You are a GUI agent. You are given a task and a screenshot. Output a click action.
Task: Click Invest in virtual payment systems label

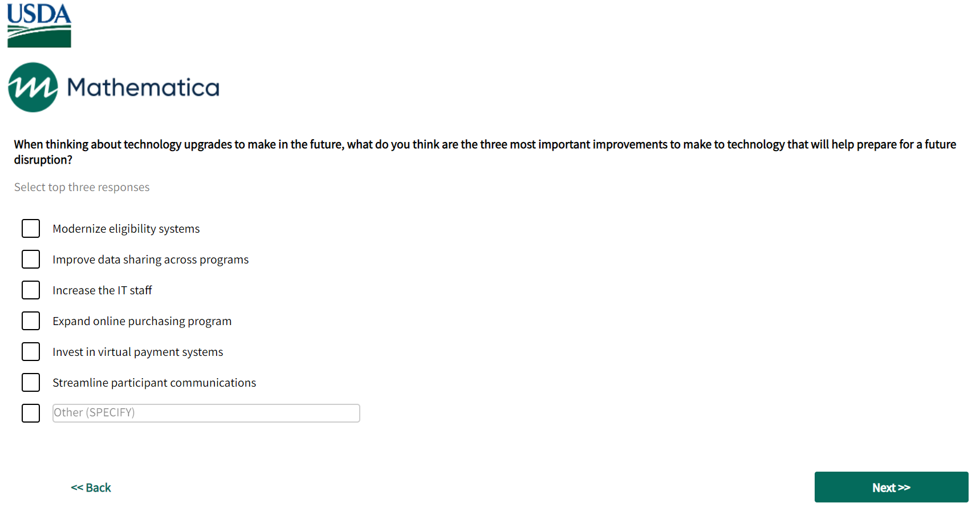137,352
